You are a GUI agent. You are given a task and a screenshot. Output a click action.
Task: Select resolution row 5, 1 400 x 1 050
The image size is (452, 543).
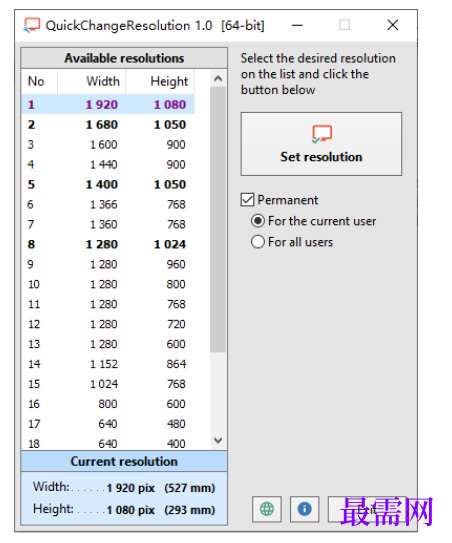[108, 184]
